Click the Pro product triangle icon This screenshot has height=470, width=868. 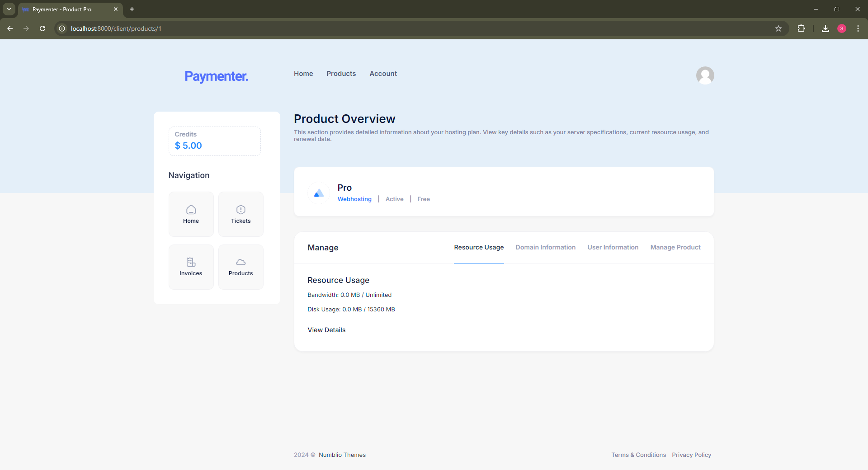(319, 193)
